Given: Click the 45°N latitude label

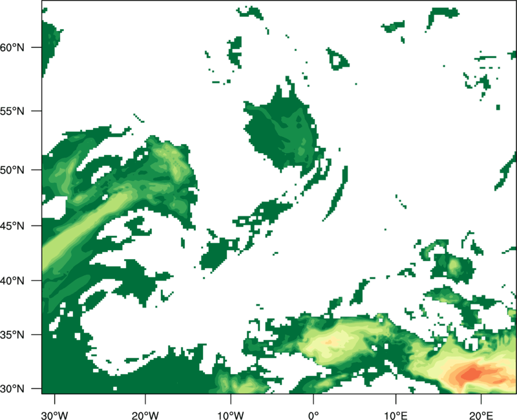Looking at the screenshot, I should tap(12, 226).
